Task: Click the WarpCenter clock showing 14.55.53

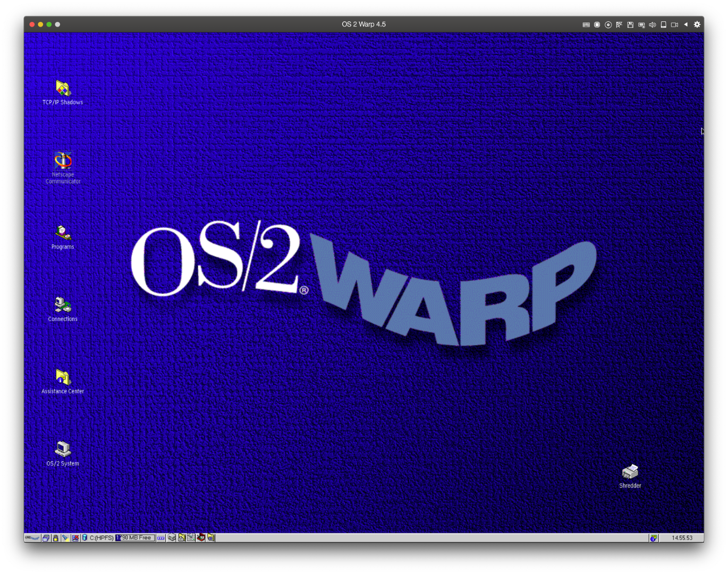Action: (682, 538)
